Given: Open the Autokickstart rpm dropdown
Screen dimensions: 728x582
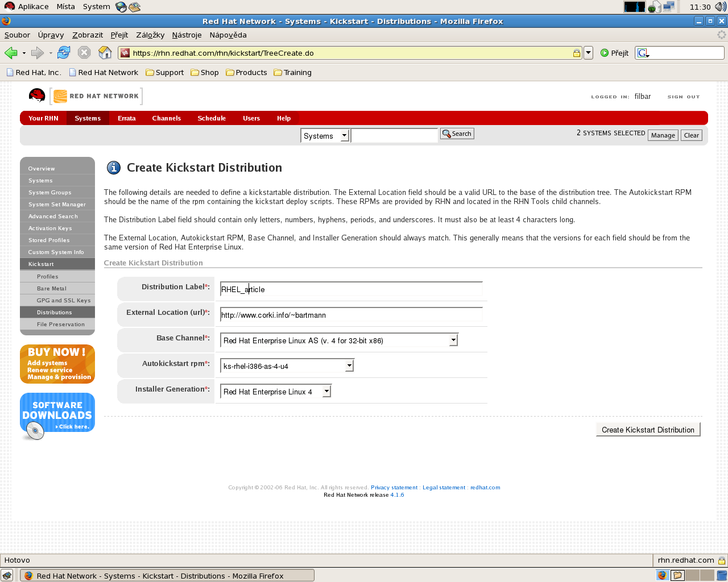Looking at the screenshot, I should click(x=287, y=366).
